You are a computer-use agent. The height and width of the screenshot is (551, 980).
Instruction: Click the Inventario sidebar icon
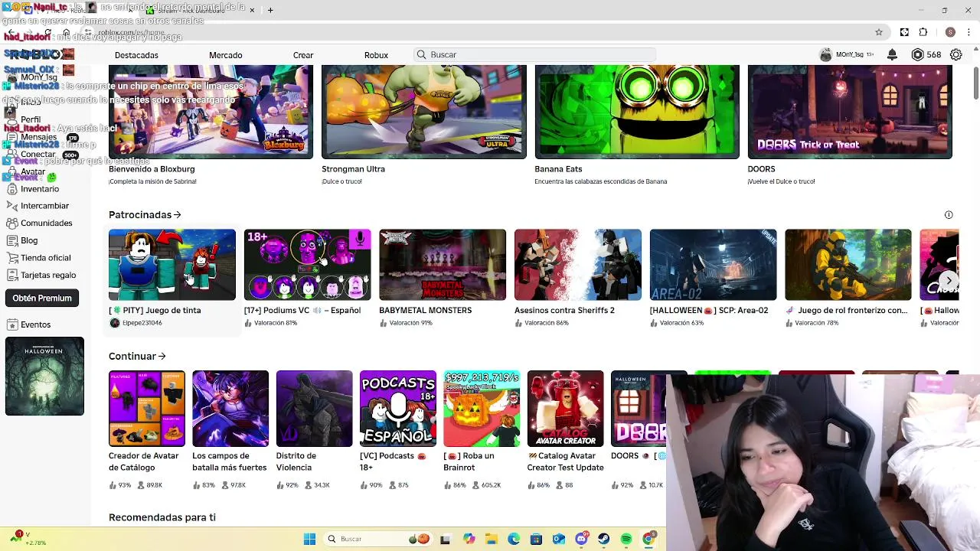coord(12,188)
